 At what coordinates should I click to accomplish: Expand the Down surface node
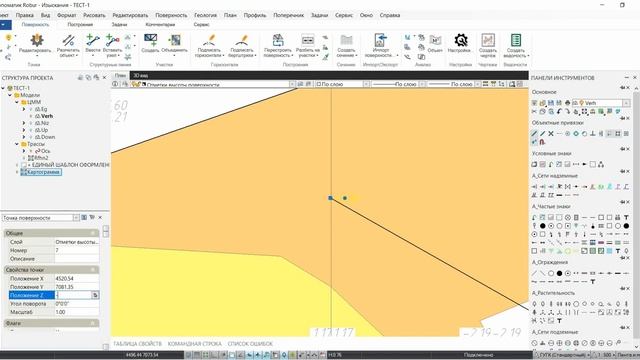click(x=24, y=137)
